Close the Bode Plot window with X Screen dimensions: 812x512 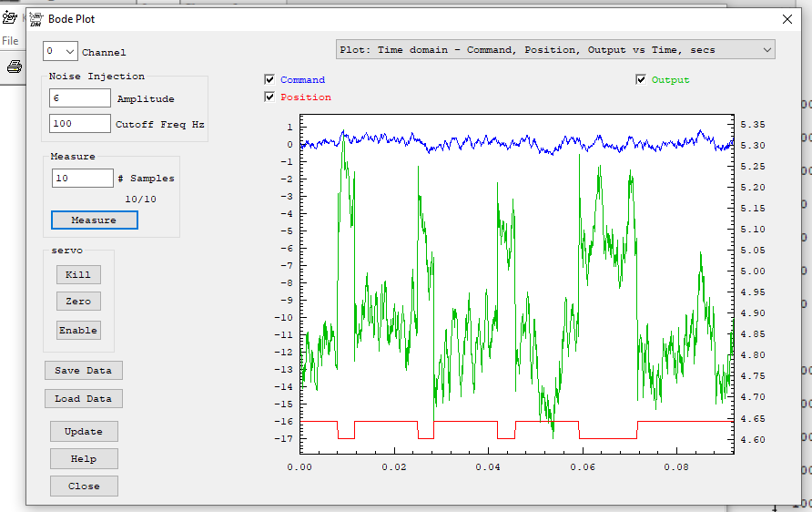(x=787, y=18)
